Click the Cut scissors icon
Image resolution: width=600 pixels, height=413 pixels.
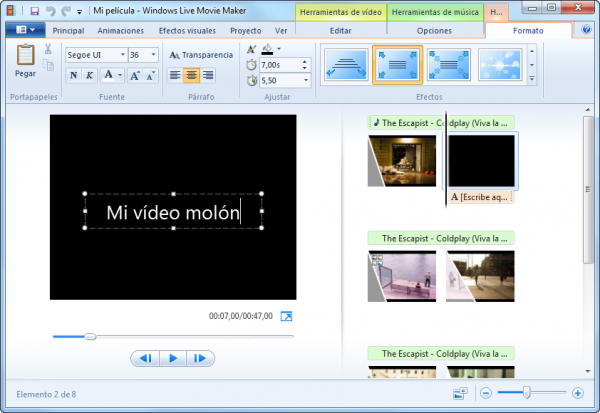coord(48,49)
